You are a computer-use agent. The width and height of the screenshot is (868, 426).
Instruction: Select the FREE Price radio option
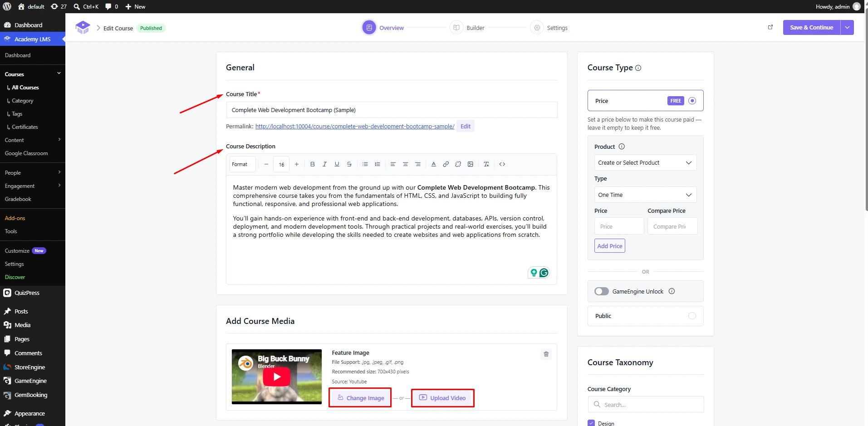[x=691, y=101]
